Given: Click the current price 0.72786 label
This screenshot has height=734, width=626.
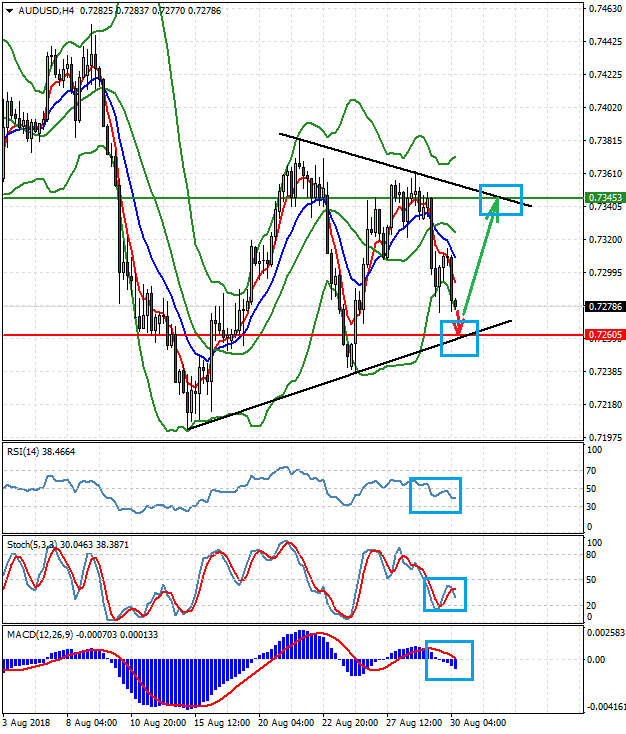Looking at the screenshot, I should click(605, 307).
